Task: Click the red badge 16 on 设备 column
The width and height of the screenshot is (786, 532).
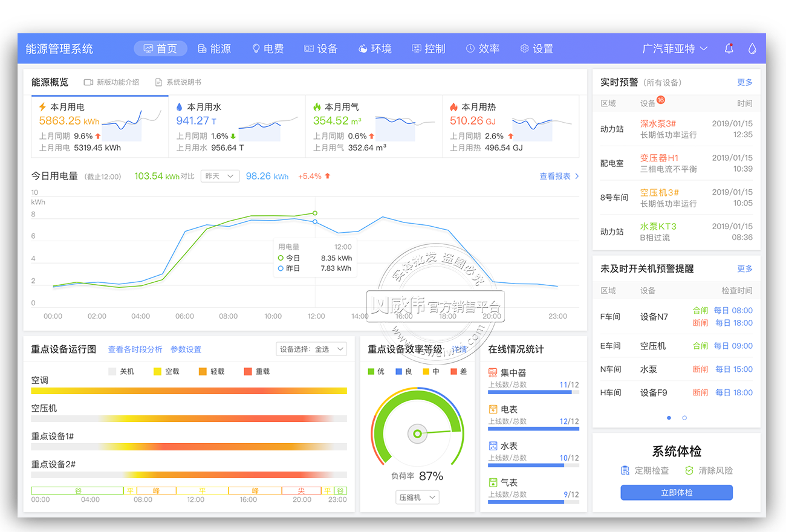Action: pyautogui.click(x=660, y=100)
